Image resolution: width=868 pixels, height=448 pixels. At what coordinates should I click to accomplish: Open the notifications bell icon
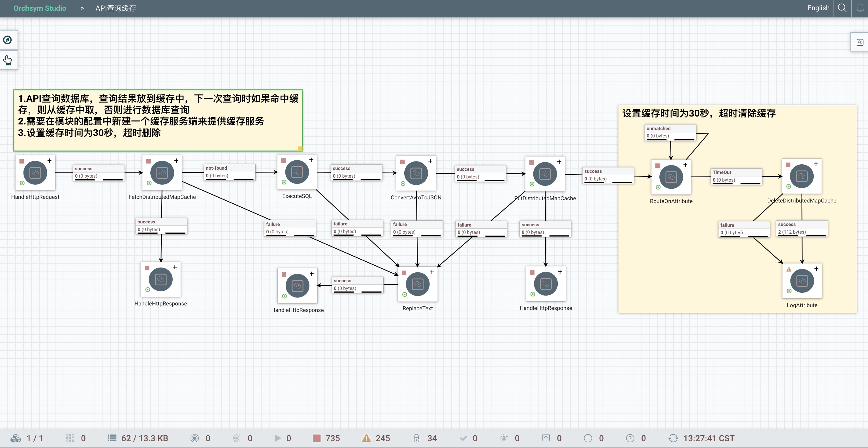click(x=860, y=8)
